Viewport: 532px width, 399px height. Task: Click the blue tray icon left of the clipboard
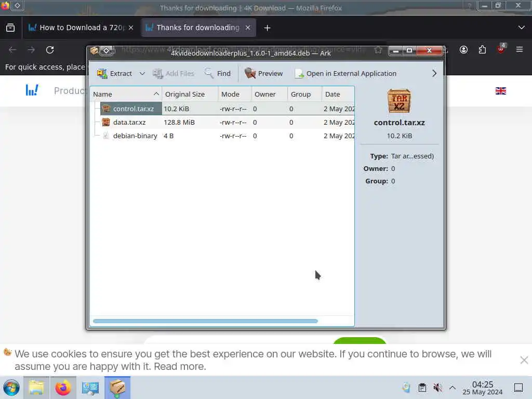[406, 388]
